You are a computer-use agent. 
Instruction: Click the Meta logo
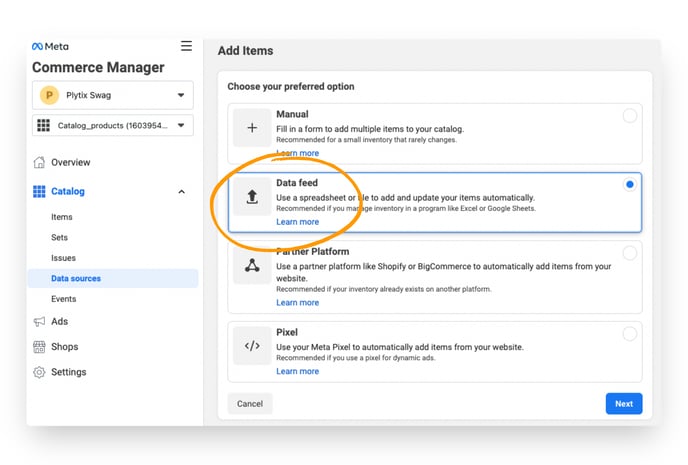point(50,46)
